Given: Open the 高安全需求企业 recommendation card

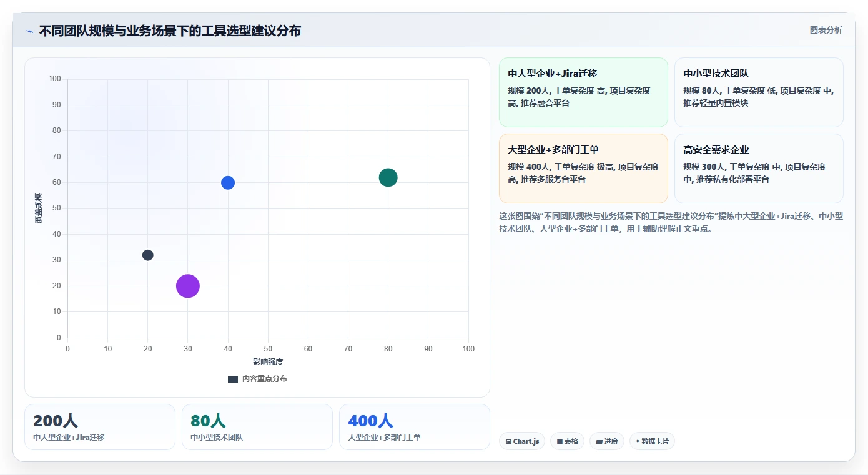Looking at the screenshot, I should click(x=759, y=169).
